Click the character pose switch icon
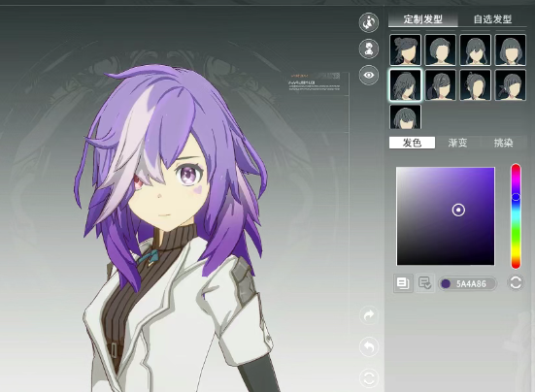535x392 pixels. click(369, 22)
